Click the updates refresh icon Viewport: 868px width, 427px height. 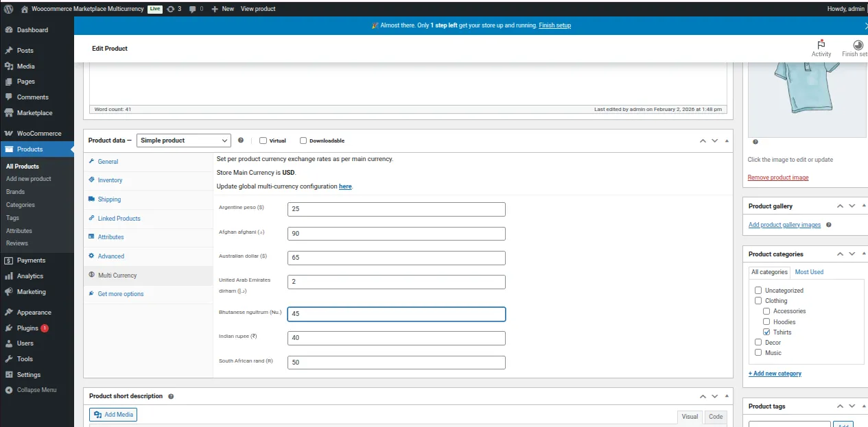click(170, 9)
